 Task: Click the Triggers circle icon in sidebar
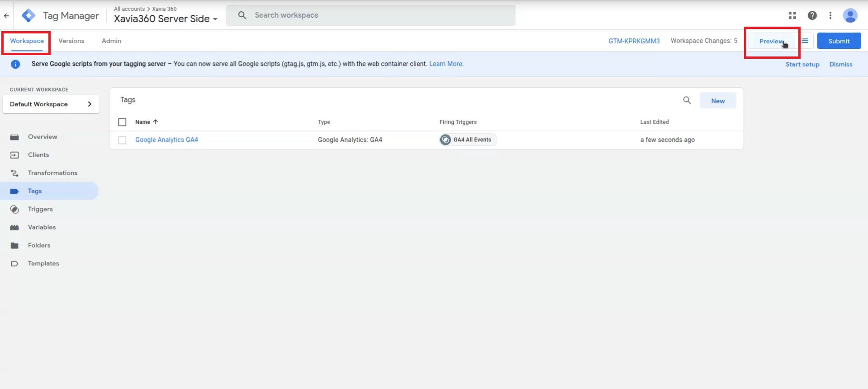point(14,209)
